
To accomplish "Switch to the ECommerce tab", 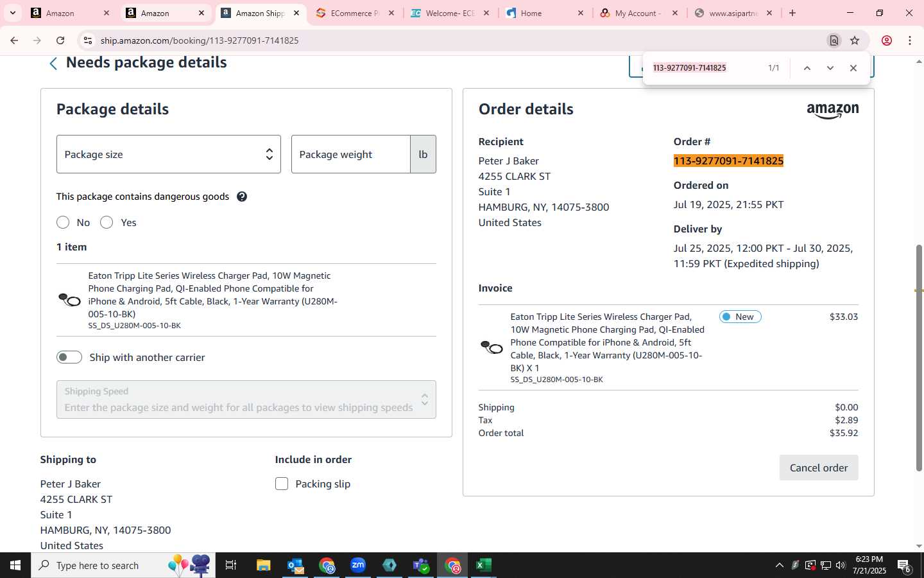I will (355, 13).
